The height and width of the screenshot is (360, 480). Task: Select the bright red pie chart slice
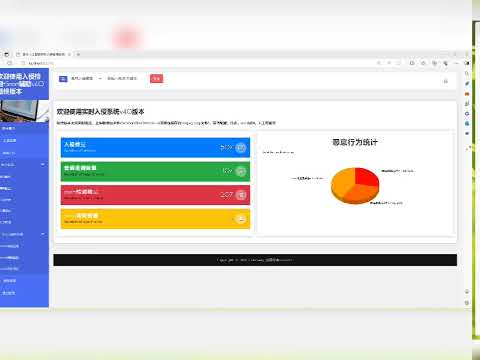366,176
